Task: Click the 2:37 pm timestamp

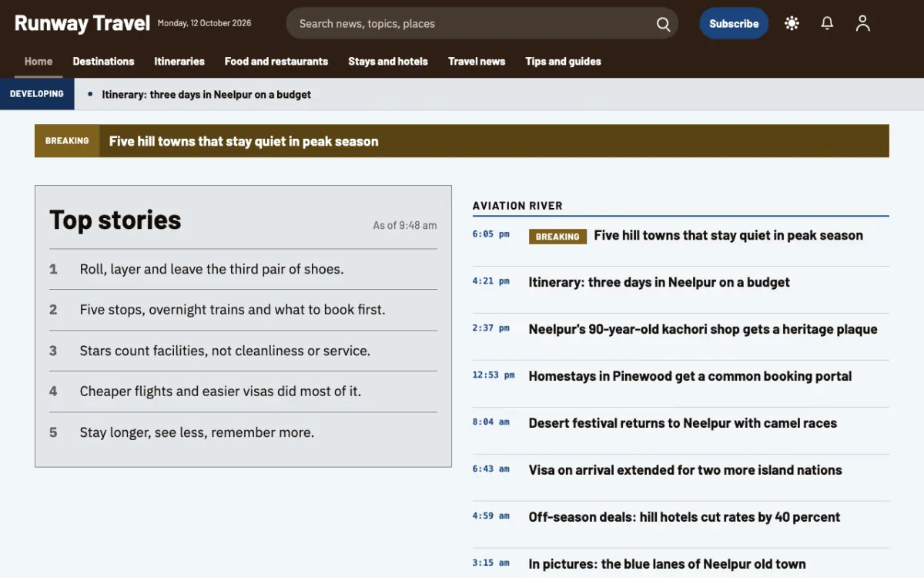Action: tap(491, 328)
